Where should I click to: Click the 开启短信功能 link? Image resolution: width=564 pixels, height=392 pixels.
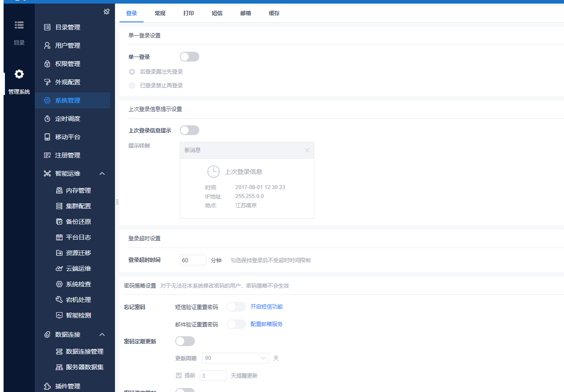[267, 307]
